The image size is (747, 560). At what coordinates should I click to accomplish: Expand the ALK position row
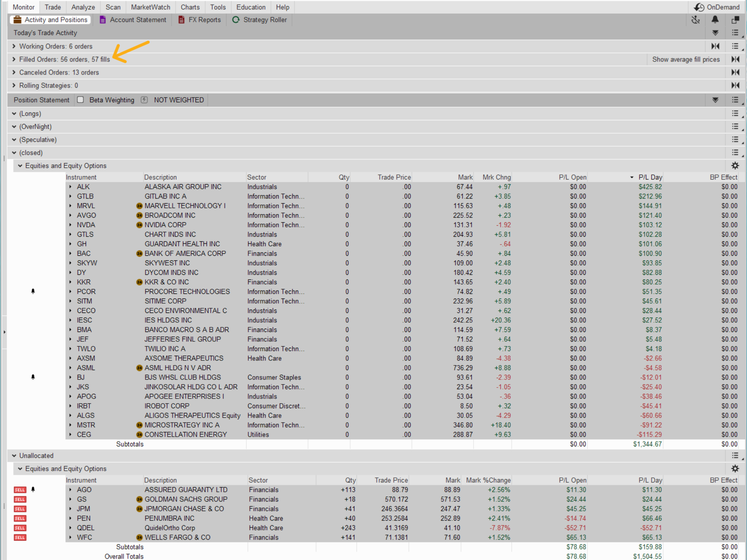tap(70, 187)
